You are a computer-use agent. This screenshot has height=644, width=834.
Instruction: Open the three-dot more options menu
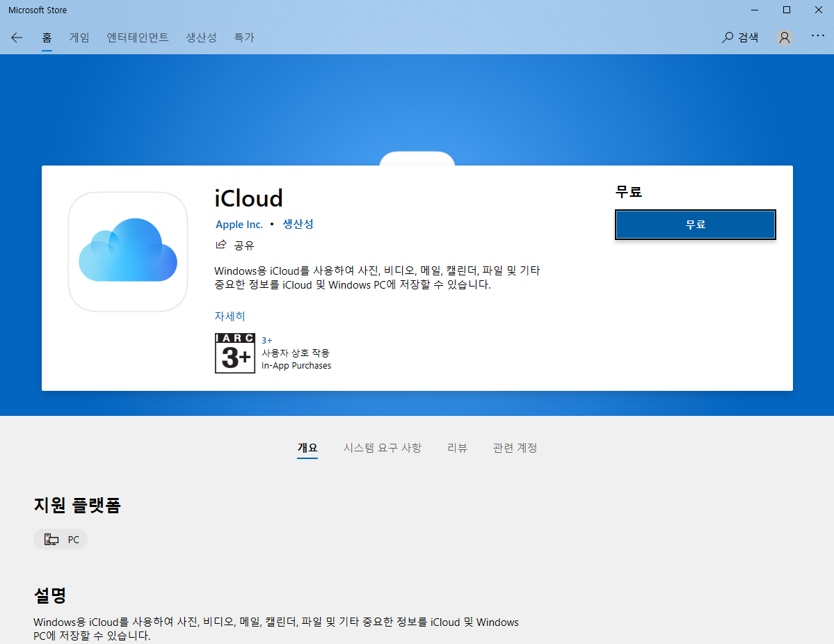click(x=817, y=35)
